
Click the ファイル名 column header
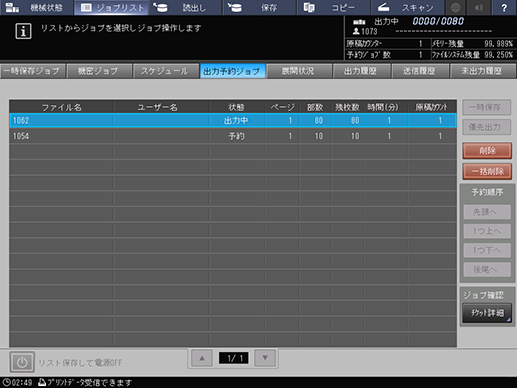(x=62, y=107)
